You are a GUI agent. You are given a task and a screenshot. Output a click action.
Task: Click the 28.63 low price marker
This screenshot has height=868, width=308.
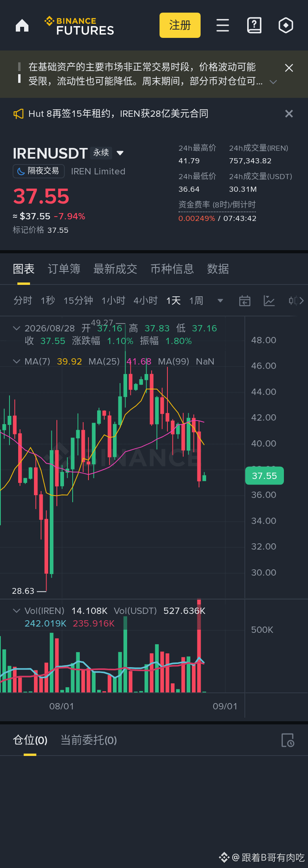tap(23, 591)
